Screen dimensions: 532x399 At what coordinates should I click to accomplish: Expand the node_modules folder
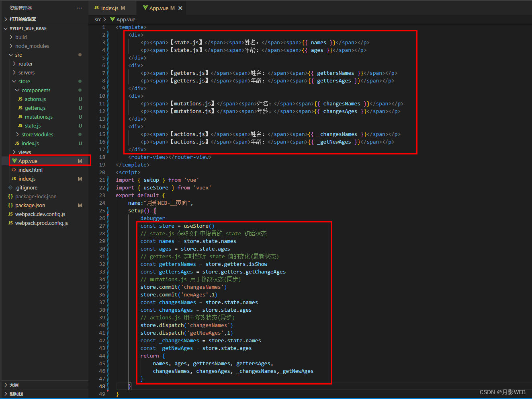pyautogui.click(x=11, y=46)
